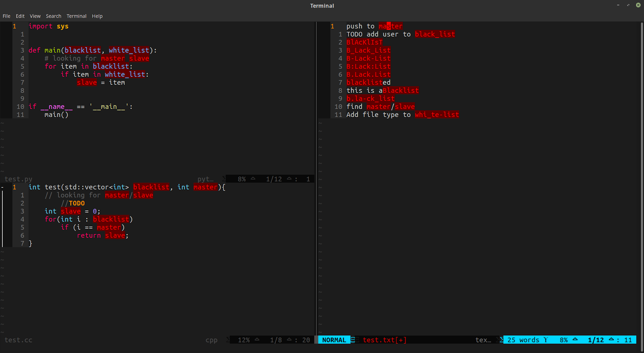This screenshot has width=644, height=353.
Task: Click the 'find master/slave' line
Action: pos(381,107)
